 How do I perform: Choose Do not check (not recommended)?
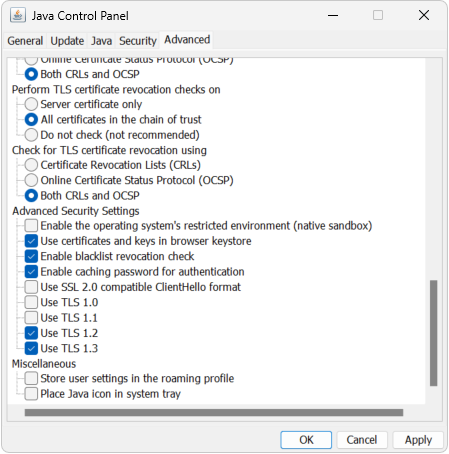31,135
